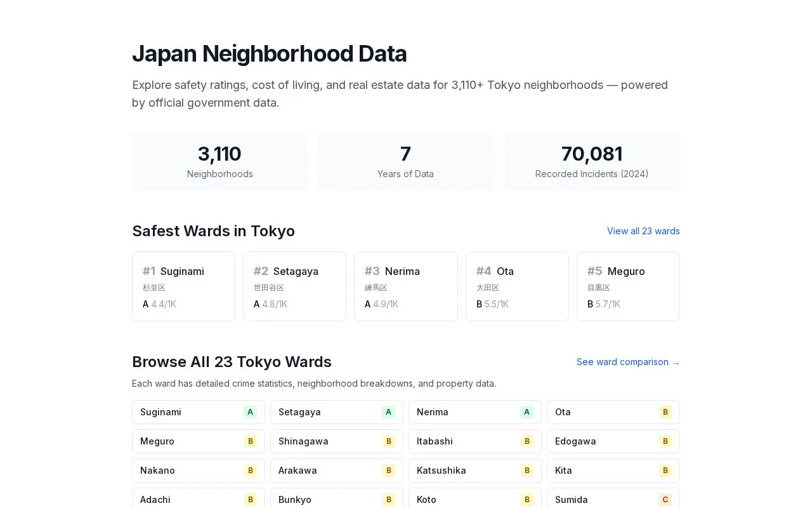Select the #3 Nerima safest ward card
The width and height of the screenshot is (812, 508).
click(406, 286)
